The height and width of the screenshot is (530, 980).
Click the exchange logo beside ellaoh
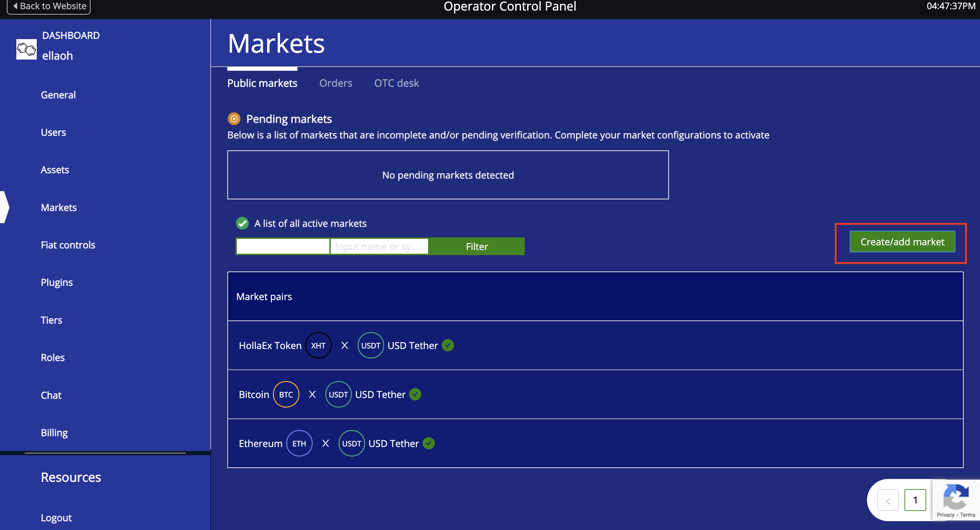(x=26, y=49)
